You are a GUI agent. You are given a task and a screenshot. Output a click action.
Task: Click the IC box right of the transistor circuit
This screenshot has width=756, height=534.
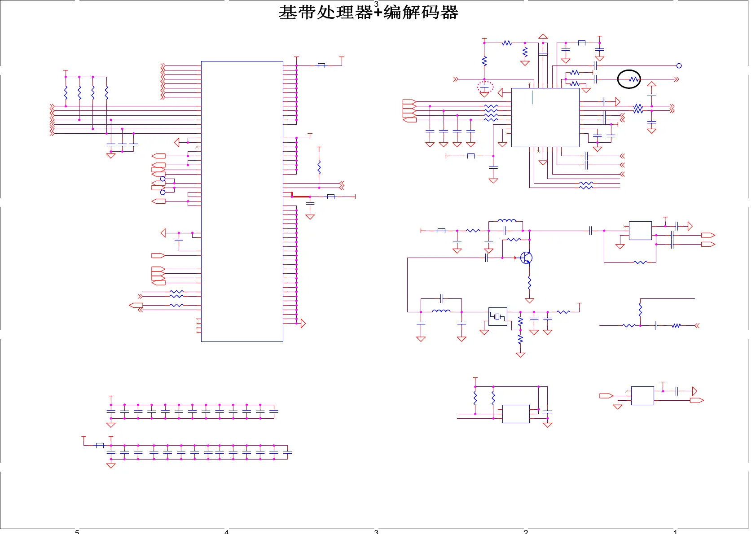640,231
